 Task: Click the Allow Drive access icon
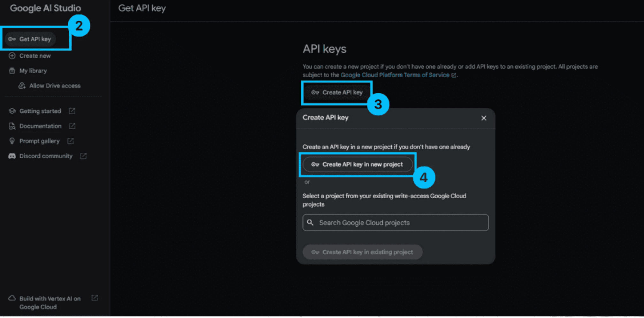click(x=21, y=86)
